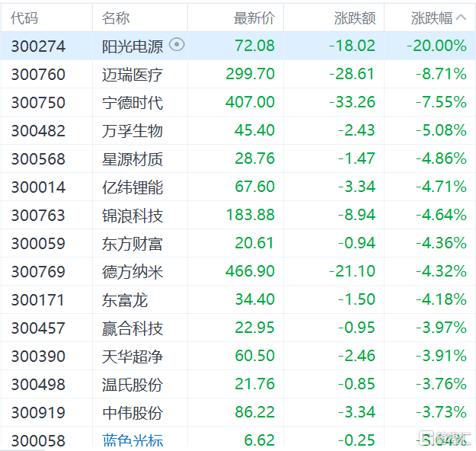
Task: Select stock code 300482
Action: [x=38, y=131]
